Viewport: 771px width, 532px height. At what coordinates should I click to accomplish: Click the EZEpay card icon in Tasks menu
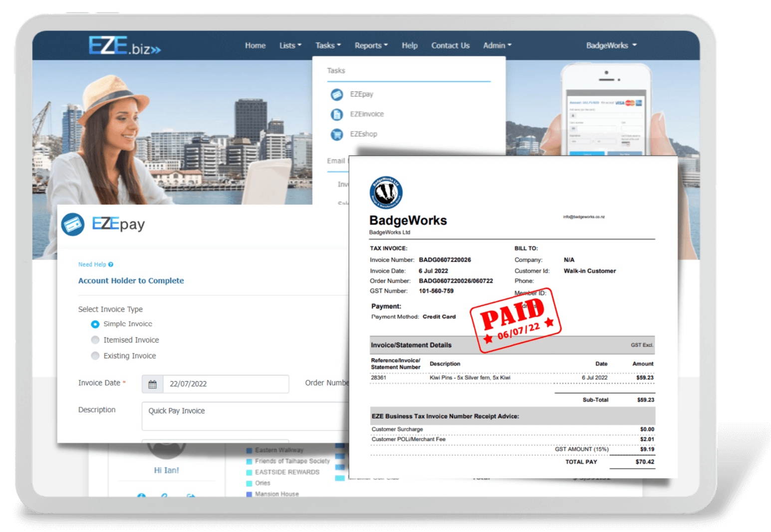click(x=337, y=94)
